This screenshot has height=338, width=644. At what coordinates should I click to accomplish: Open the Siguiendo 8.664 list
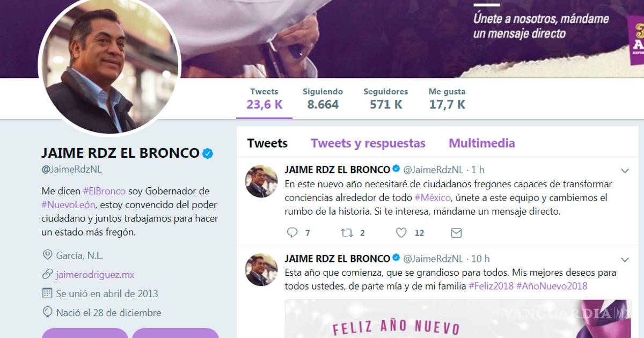(323, 99)
